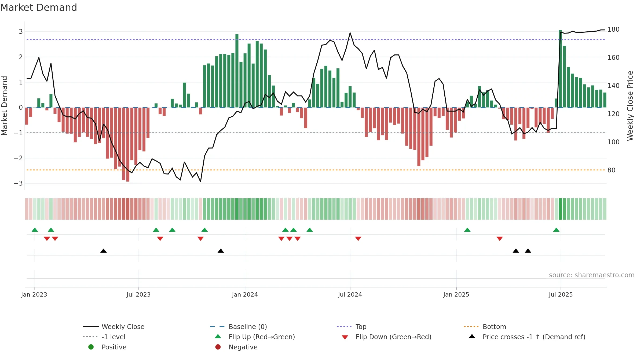Click the Flip Down (Green→Red) legend label
The image size is (644, 362).
pos(394,337)
